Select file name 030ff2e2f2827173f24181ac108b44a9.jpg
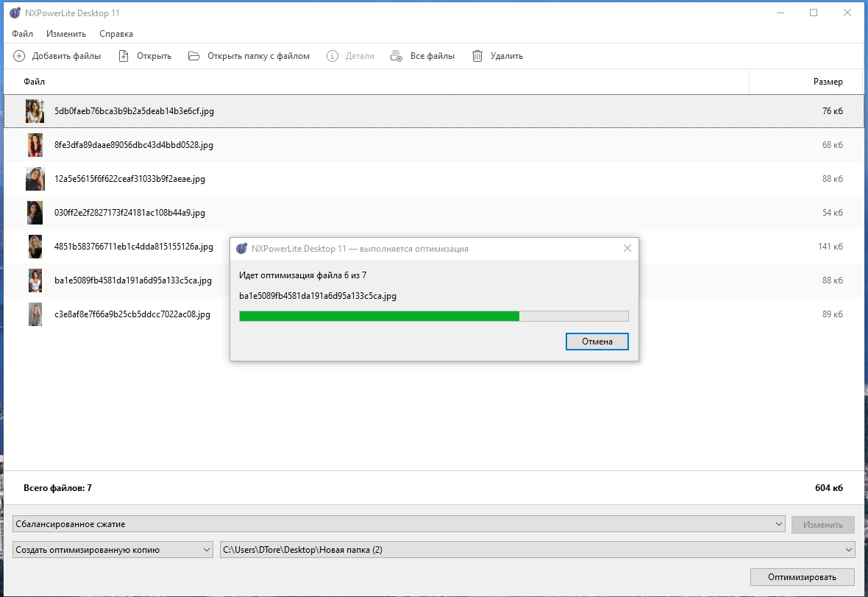 click(129, 213)
